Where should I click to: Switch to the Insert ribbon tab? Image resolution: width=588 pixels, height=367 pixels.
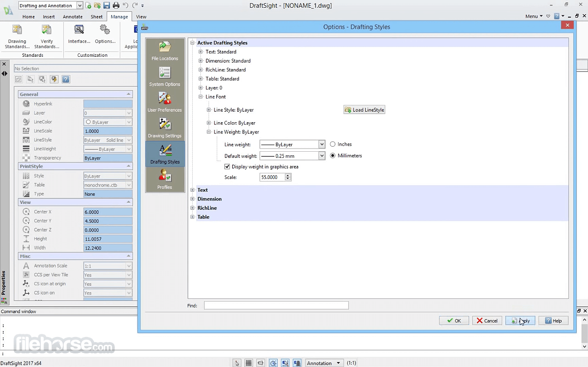tap(49, 17)
